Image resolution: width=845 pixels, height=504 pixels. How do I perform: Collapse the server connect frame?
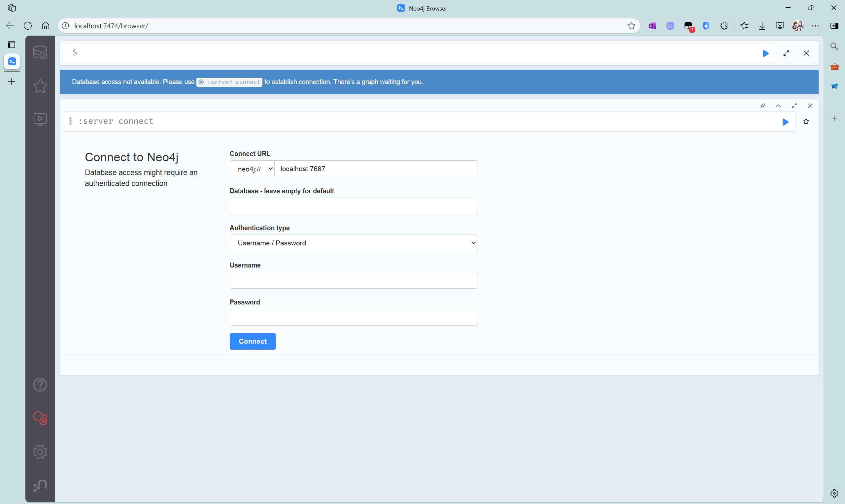pos(778,106)
